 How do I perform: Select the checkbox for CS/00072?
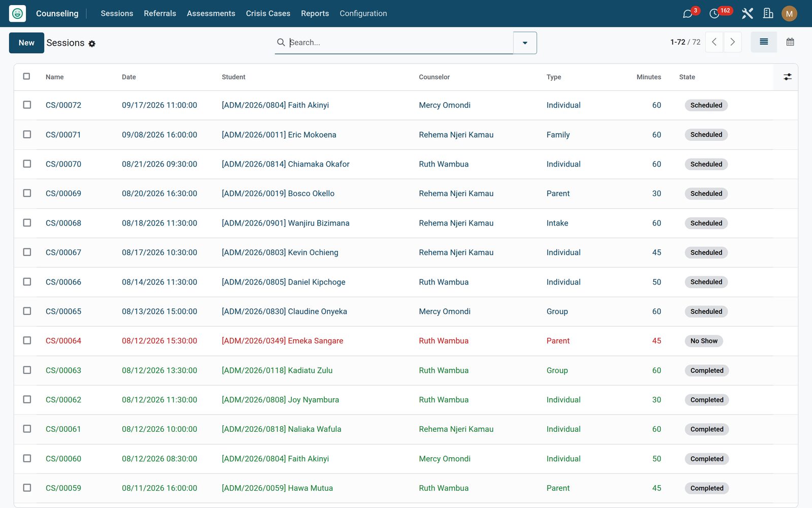coord(27,105)
